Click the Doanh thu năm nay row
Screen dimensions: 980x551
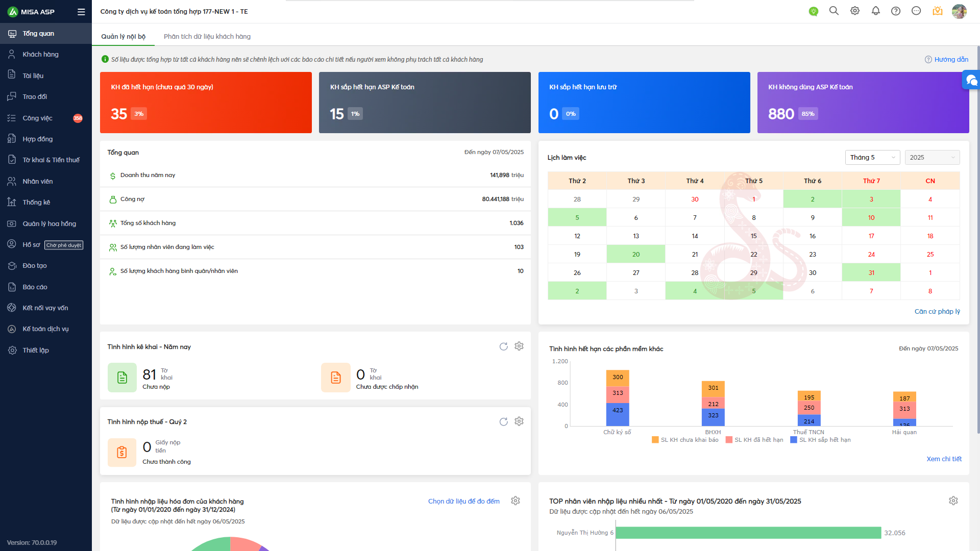tap(315, 175)
